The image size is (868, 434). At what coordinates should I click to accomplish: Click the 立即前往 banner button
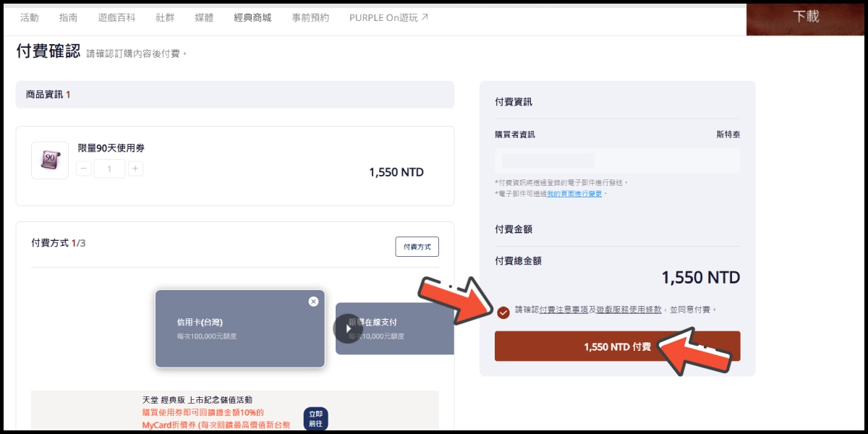(315, 420)
